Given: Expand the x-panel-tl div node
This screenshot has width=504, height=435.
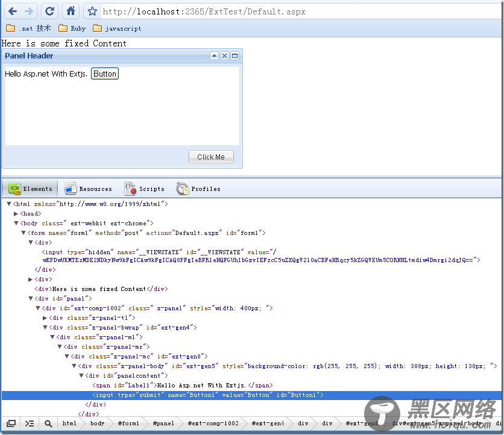Looking at the screenshot, I should pyautogui.click(x=45, y=318).
